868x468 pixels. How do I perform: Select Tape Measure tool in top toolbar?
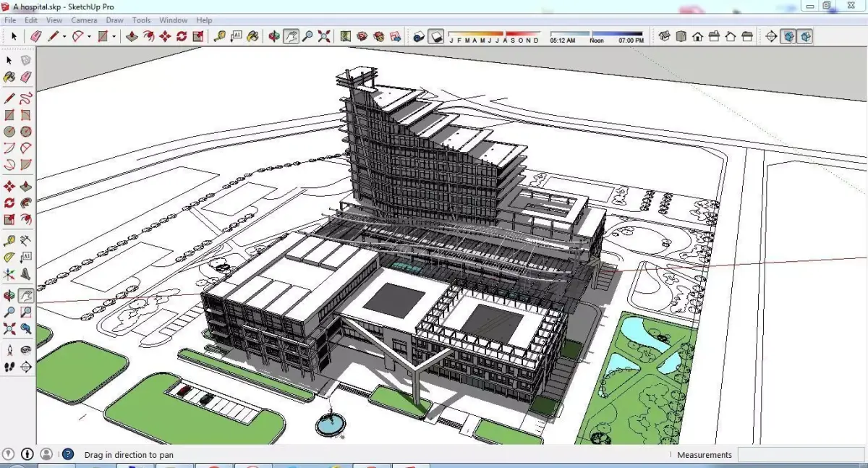point(219,36)
